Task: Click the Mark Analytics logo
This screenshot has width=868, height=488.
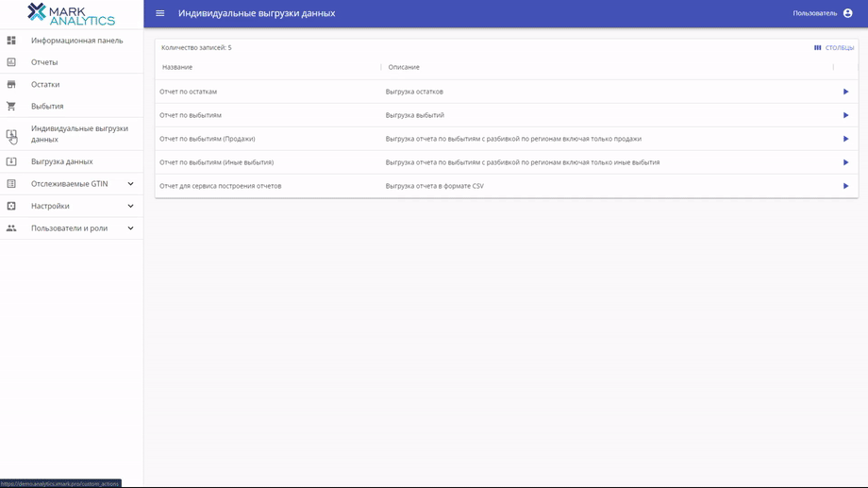Action: tap(72, 14)
